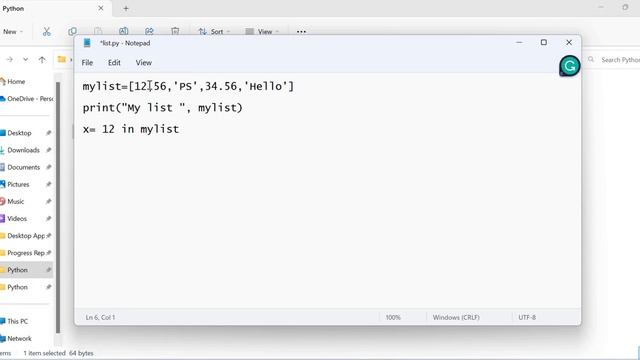640x360 pixels.
Task: Click the Up directory arrow in Explorer
Action: coord(42,60)
